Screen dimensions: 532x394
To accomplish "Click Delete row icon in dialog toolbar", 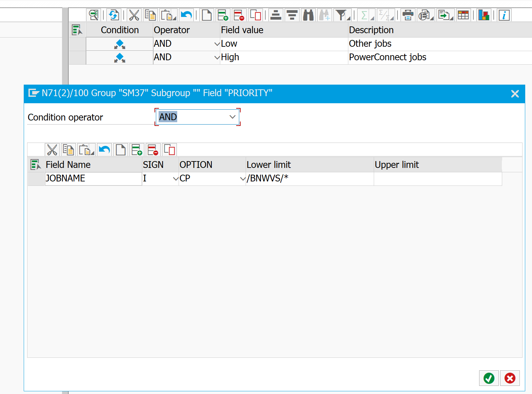I will click(x=153, y=150).
